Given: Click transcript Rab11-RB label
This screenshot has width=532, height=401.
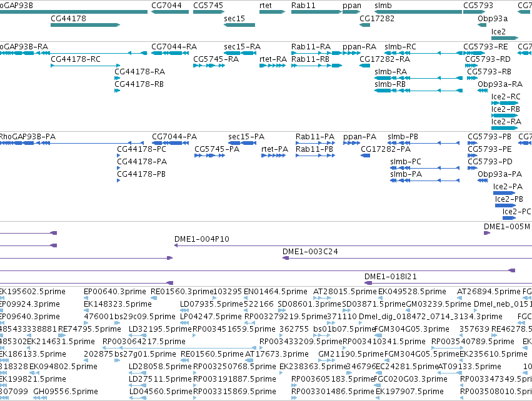Looking at the screenshot, I should point(310,59).
